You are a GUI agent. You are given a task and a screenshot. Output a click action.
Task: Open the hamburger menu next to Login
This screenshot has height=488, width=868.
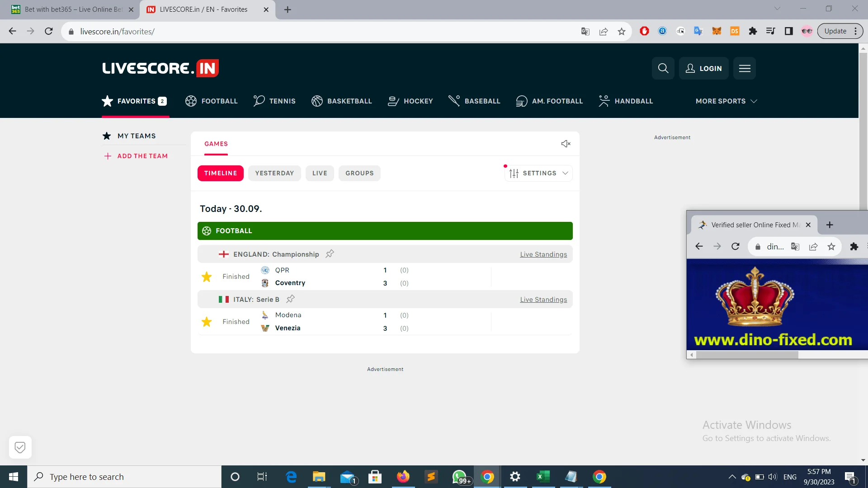[744, 68]
